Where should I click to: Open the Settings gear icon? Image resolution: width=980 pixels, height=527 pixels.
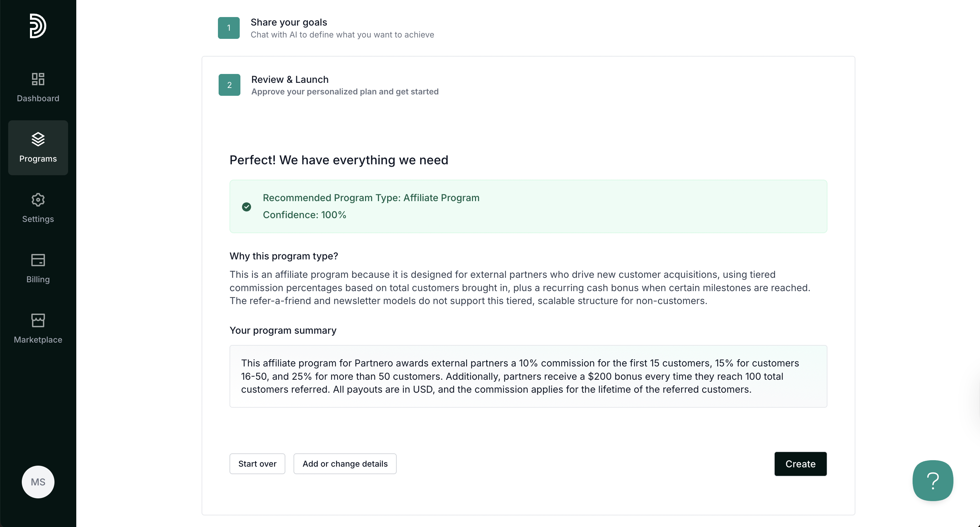click(x=38, y=199)
